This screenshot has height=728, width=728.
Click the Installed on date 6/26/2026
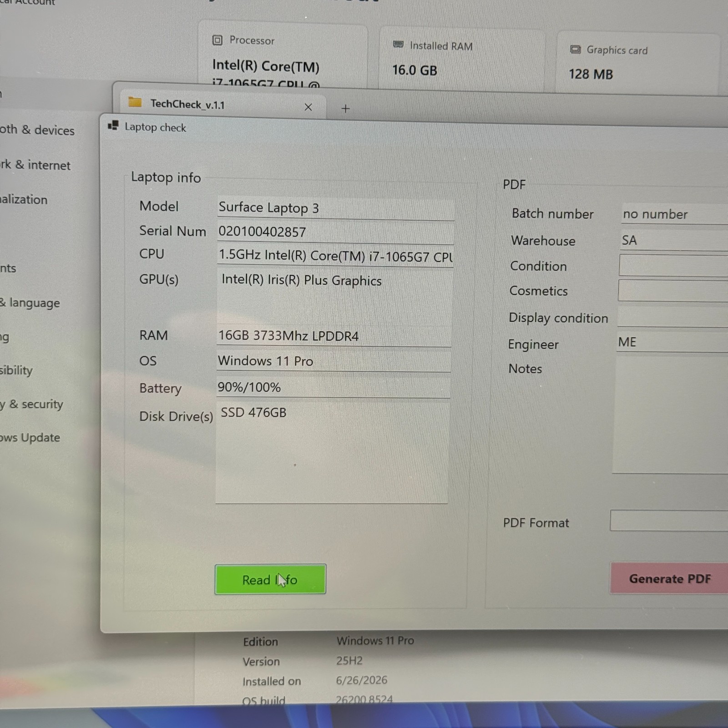click(362, 680)
